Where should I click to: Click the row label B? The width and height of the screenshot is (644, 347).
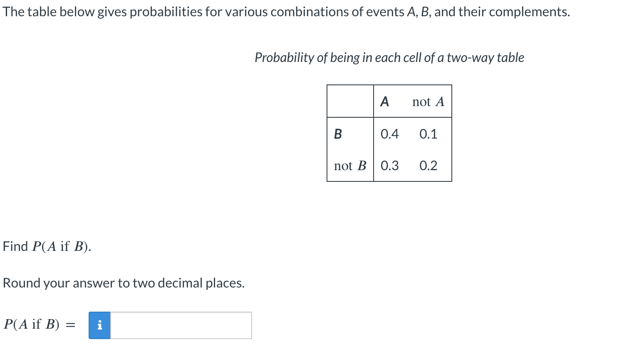338,134
